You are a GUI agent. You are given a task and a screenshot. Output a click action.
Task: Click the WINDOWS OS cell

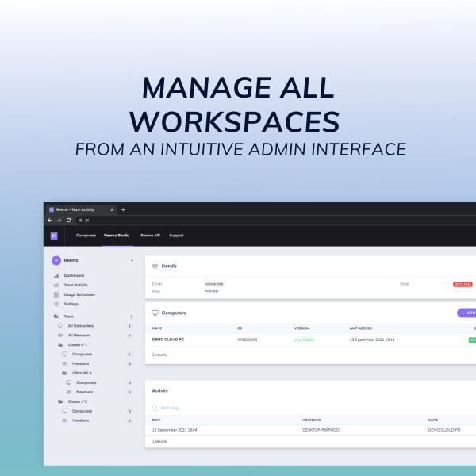pyautogui.click(x=247, y=340)
